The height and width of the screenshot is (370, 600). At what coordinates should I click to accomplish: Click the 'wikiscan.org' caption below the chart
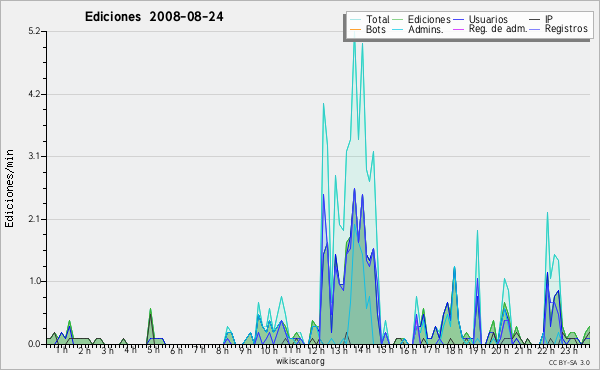(x=300, y=361)
